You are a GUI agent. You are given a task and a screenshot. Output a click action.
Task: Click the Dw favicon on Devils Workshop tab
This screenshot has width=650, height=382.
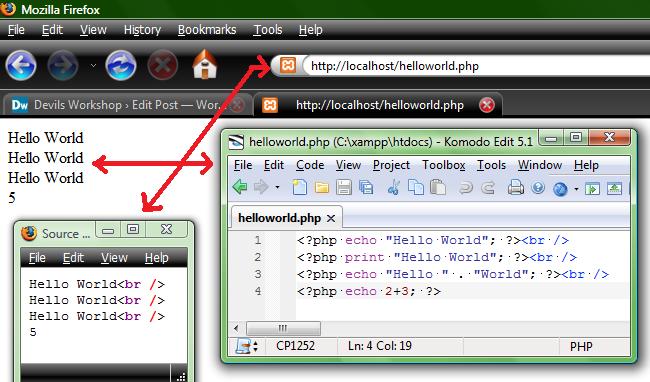19,105
